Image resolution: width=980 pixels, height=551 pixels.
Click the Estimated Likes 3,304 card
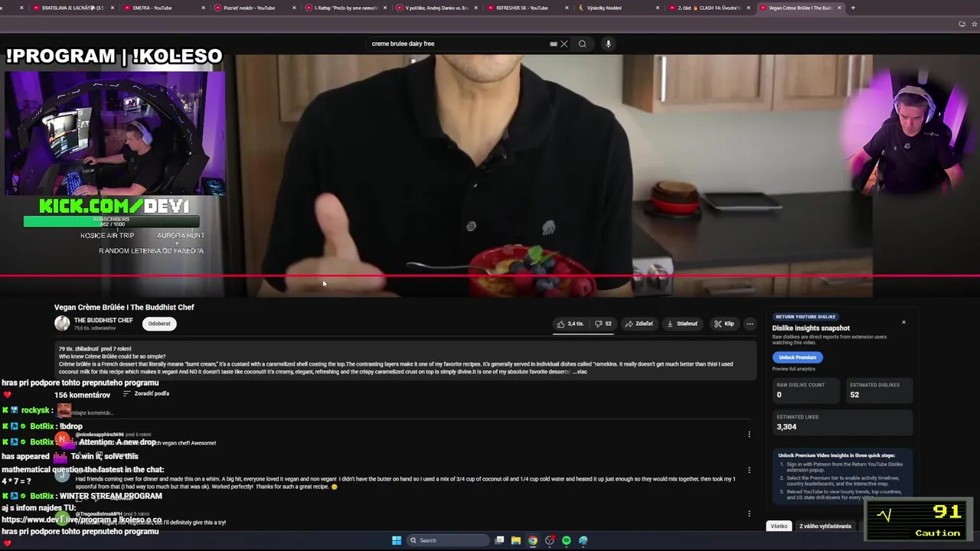pyautogui.click(x=842, y=422)
